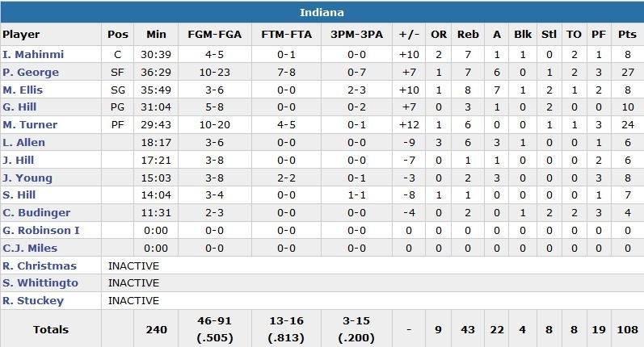Click the Min column header
Viewport: 644px width, 347px height.
[x=156, y=35]
